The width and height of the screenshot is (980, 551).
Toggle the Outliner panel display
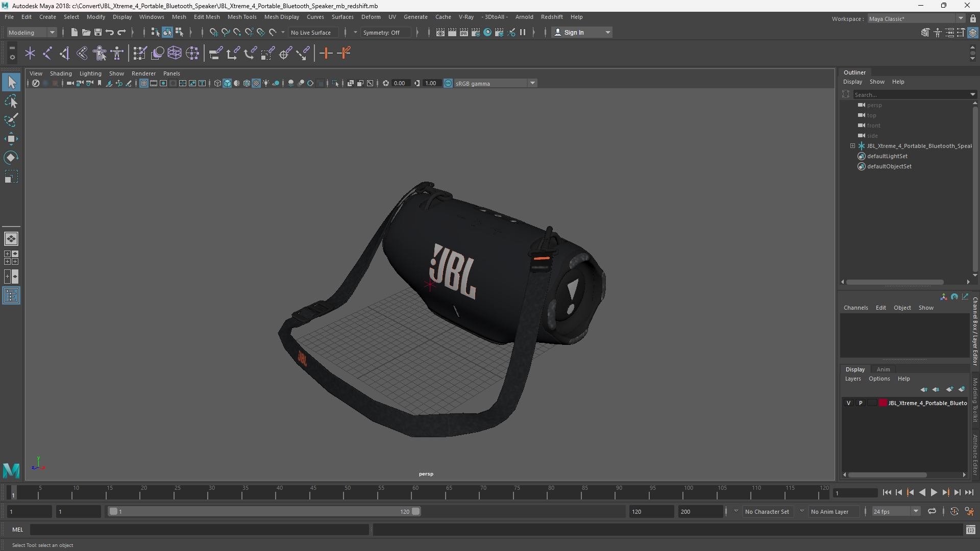[x=11, y=296]
